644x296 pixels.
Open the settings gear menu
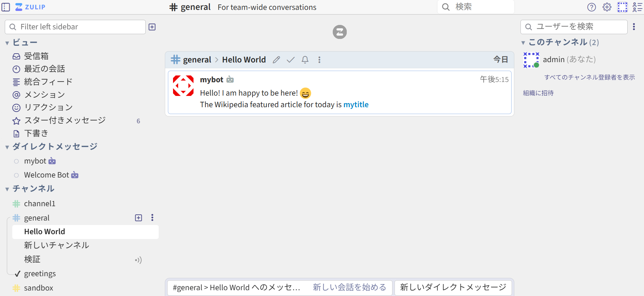607,7
